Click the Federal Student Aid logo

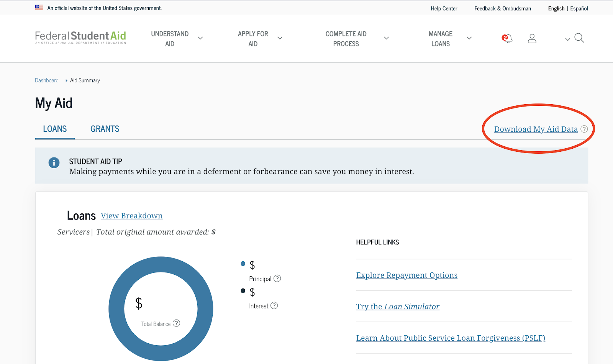click(x=80, y=38)
